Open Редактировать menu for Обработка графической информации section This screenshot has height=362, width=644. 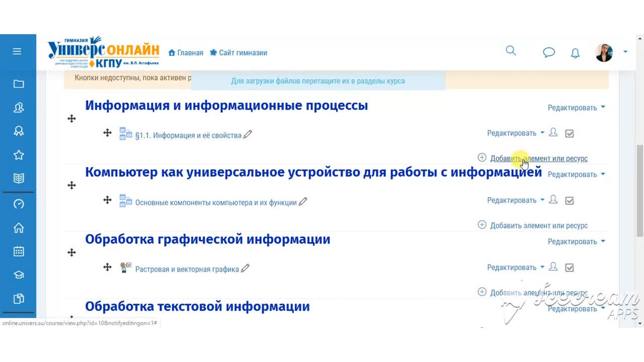576,242
